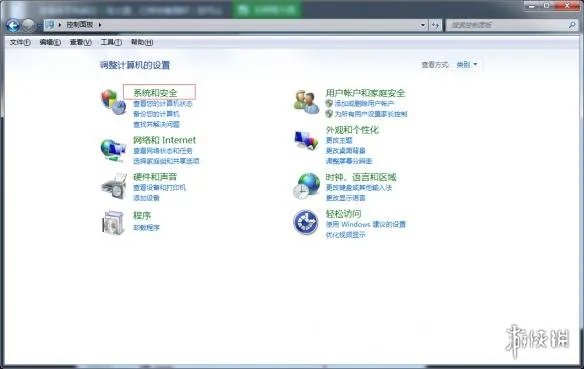The image size is (584, 369).
Task: Click 备份您的计算机 link
Action: click(156, 114)
